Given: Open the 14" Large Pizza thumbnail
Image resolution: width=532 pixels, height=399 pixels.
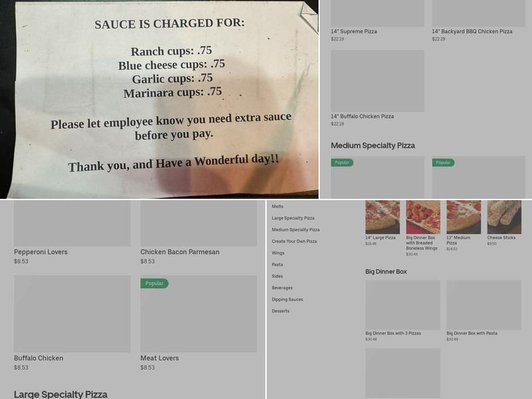Looking at the screenshot, I should (x=382, y=217).
